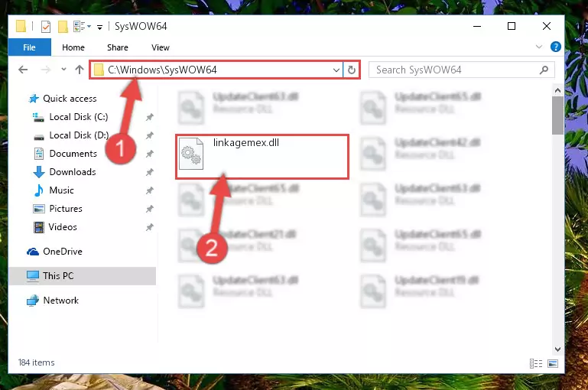Click the New folder quick access icon
588x390 pixels.
[x=63, y=27]
